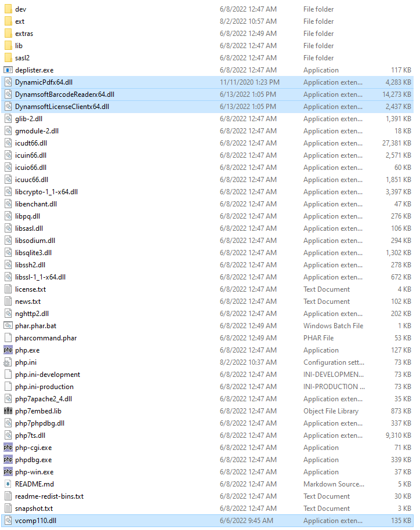Click the snapshot.txt file
The image size is (420, 530).
pos(34,509)
